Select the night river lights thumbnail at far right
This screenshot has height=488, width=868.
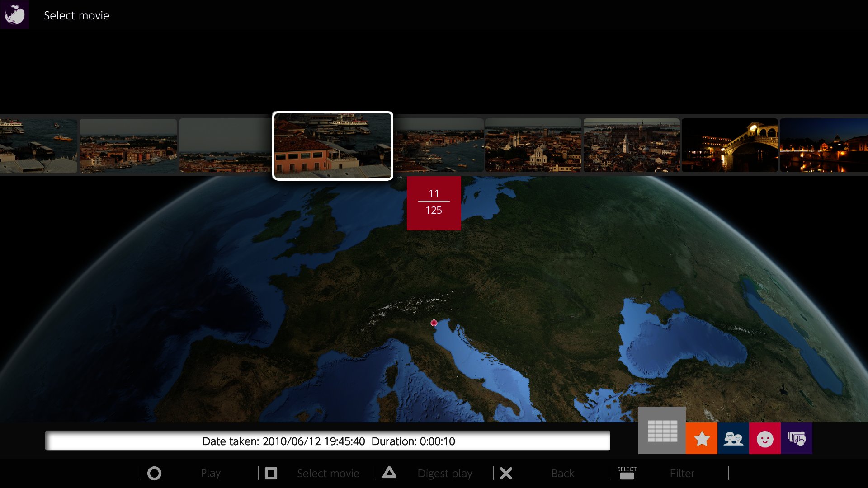824,145
